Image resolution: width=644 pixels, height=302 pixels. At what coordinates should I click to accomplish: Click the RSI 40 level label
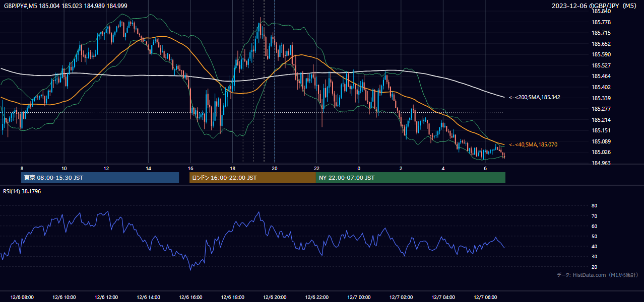point(594,246)
